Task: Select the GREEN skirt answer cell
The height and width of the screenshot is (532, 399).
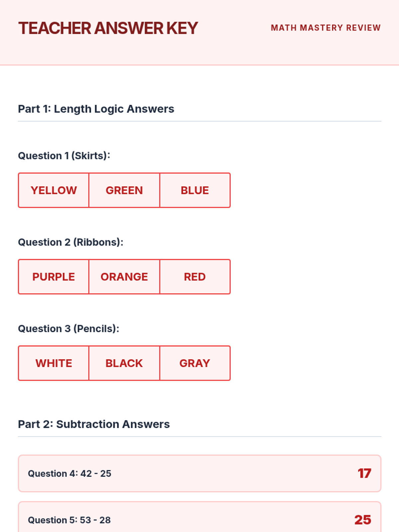Action: click(x=124, y=190)
